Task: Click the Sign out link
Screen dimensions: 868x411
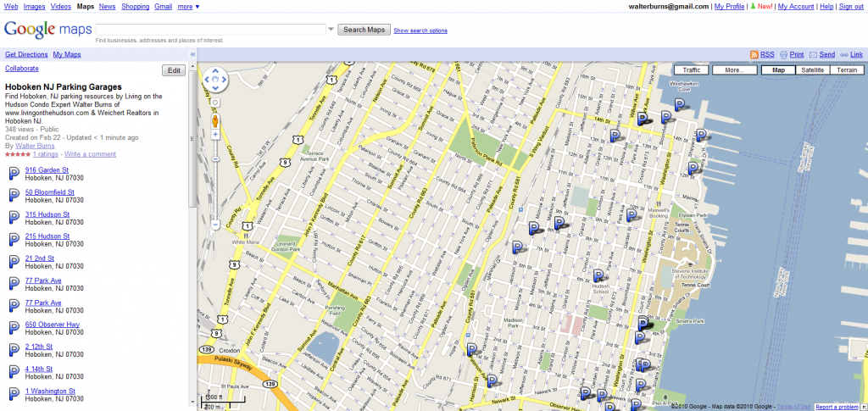Action: pos(851,7)
